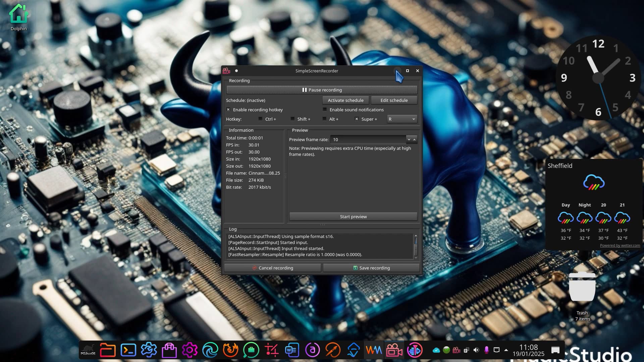This screenshot has height=362, width=644.
Task: Open the Dolphin home desktop icon
Action: 18,14
